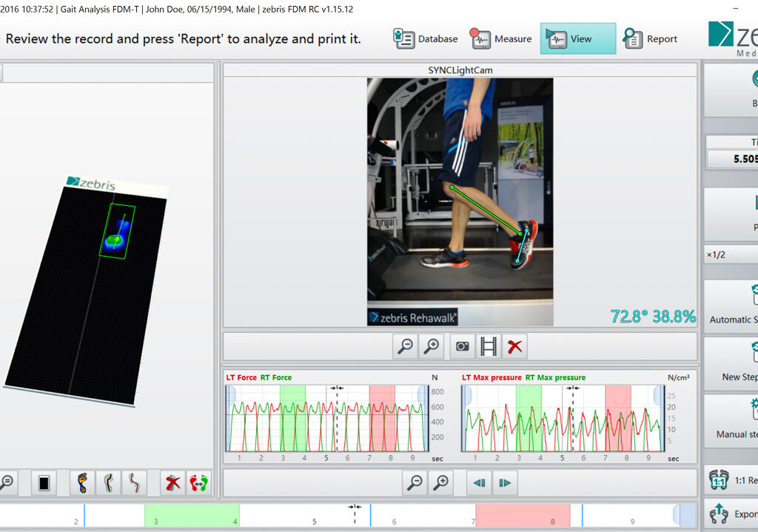
Task: Go to the Report section
Action: coord(650,39)
